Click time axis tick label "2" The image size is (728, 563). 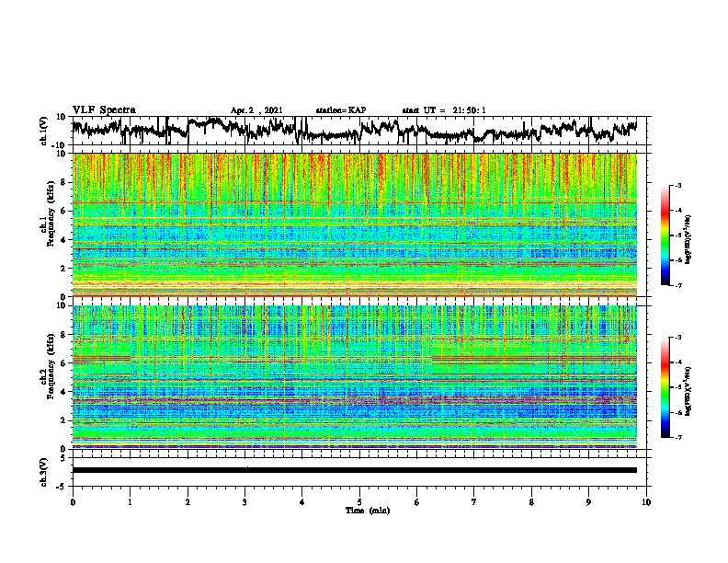point(188,502)
